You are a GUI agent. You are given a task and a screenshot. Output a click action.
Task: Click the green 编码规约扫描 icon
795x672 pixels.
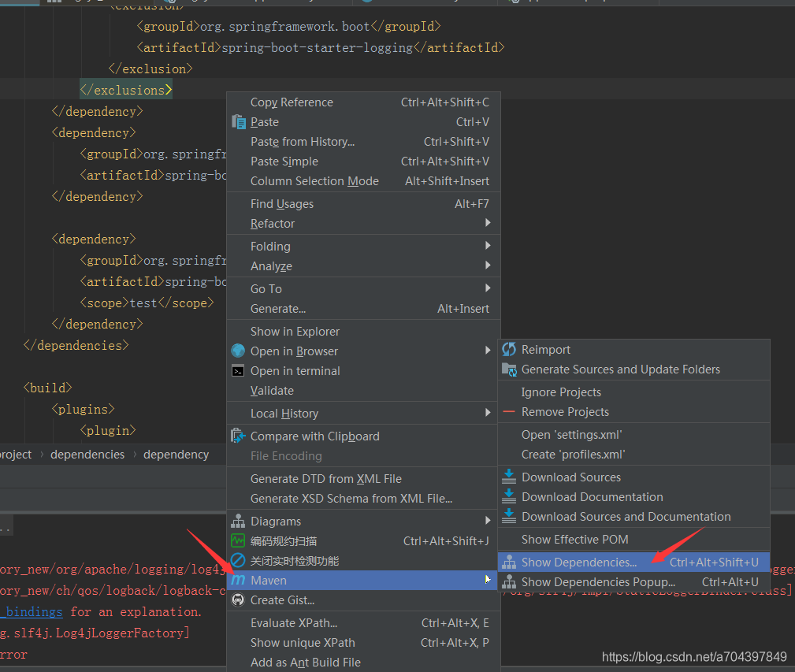pos(238,540)
